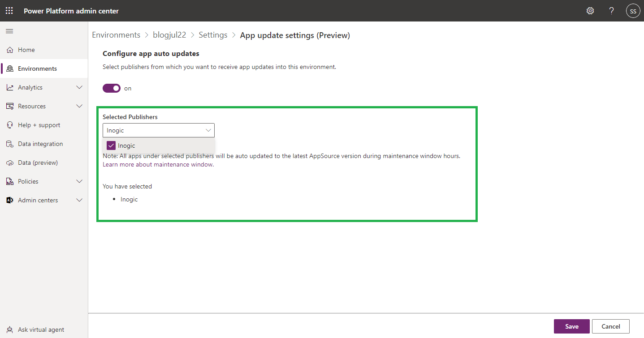Turn off the app auto updates toggle
This screenshot has width=644, height=338.
pos(112,88)
